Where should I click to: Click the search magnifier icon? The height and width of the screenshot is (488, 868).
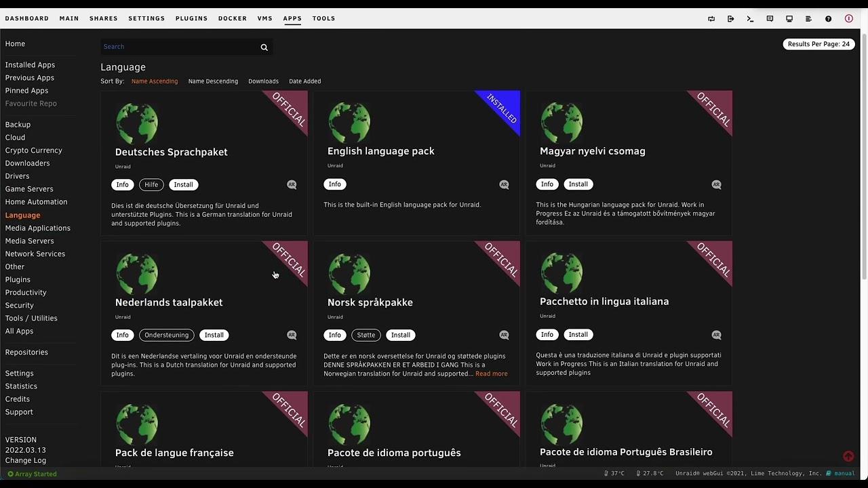click(264, 47)
